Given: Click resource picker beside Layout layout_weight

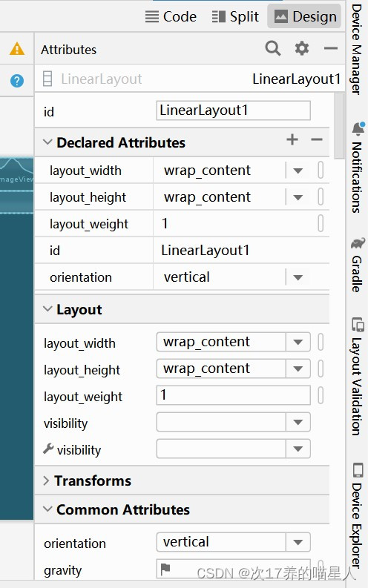Looking at the screenshot, I should (x=321, y=395).
